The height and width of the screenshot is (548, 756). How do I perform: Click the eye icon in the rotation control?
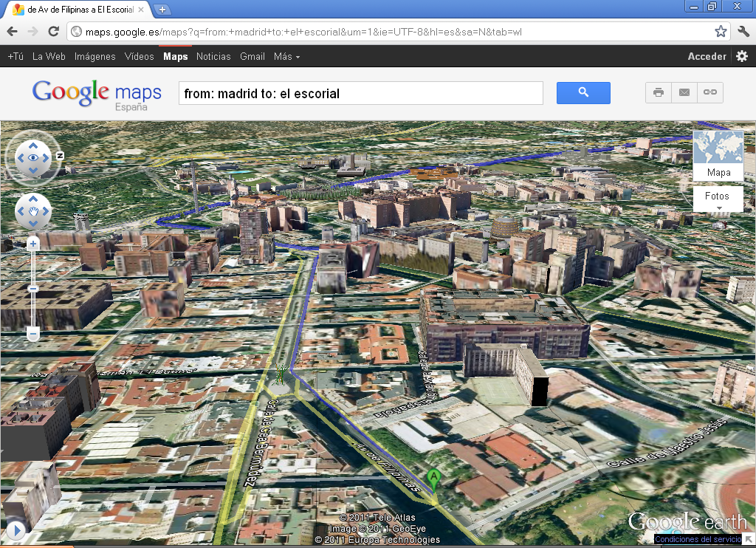tap(32, 157)
